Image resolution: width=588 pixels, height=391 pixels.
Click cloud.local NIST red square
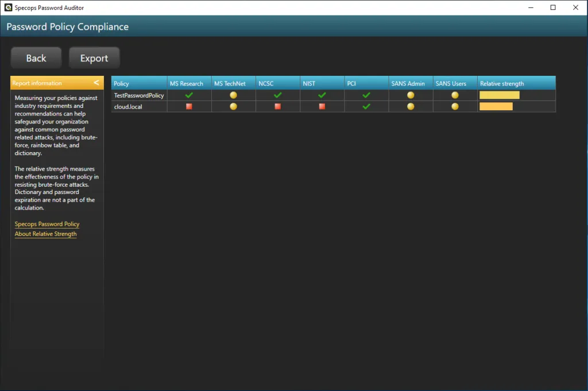tap(322, 106)
